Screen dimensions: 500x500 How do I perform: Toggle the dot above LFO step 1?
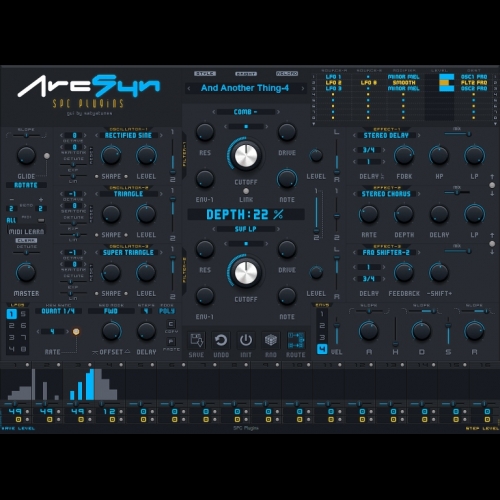pos(27,365)
